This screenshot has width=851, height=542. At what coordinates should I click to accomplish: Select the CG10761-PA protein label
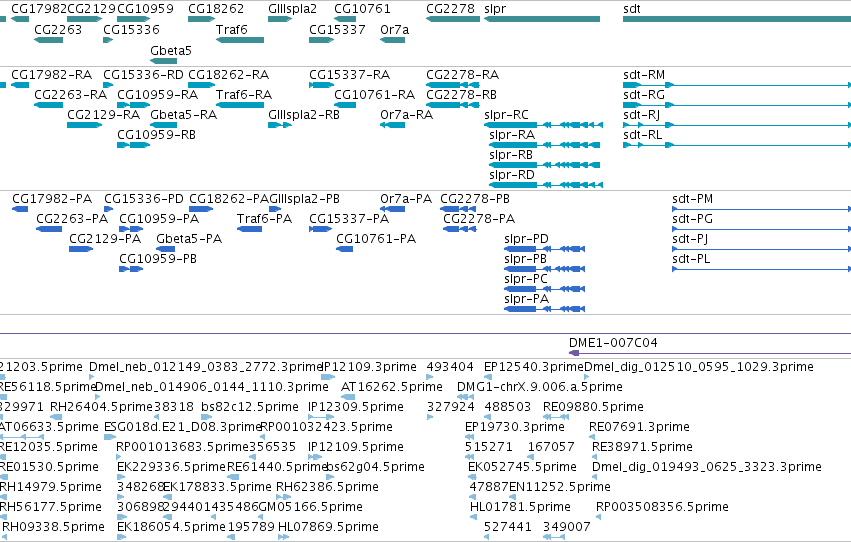click(x=376, y=239)
